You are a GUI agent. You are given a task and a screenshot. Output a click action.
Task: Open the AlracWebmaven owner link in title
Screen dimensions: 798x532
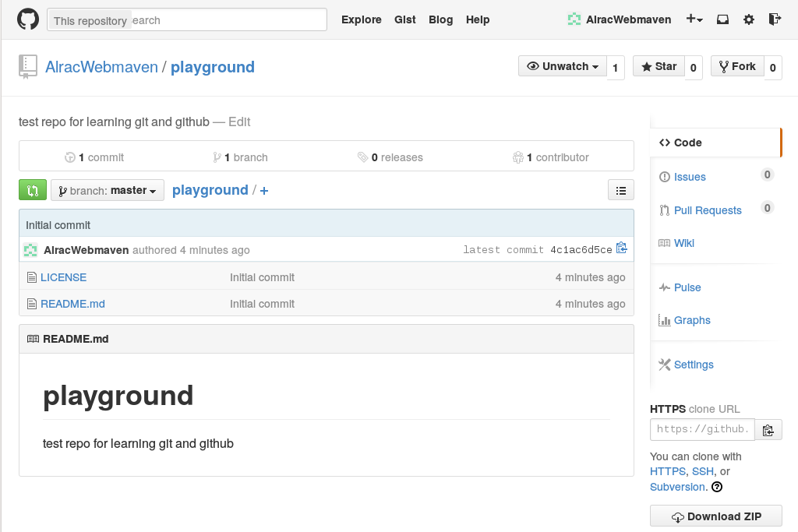pyautogui.click(x=102, y=67)
